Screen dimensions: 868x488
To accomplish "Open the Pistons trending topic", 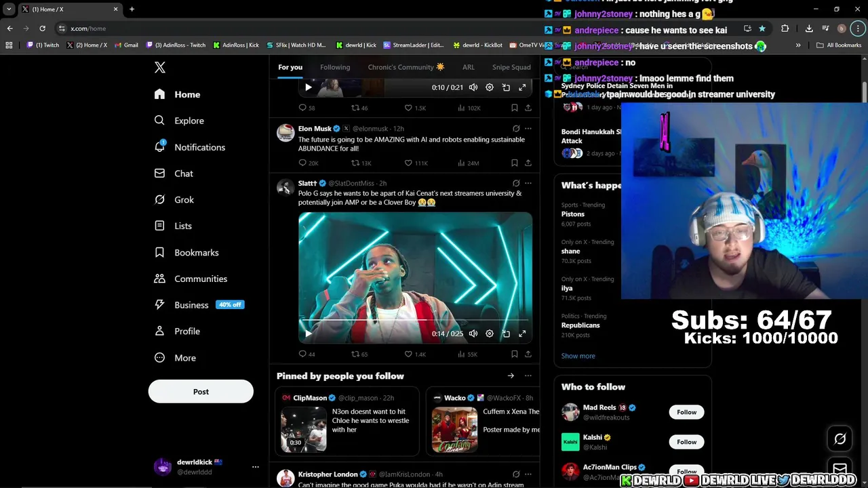I will pyautogui.click(x=573, y=214).
